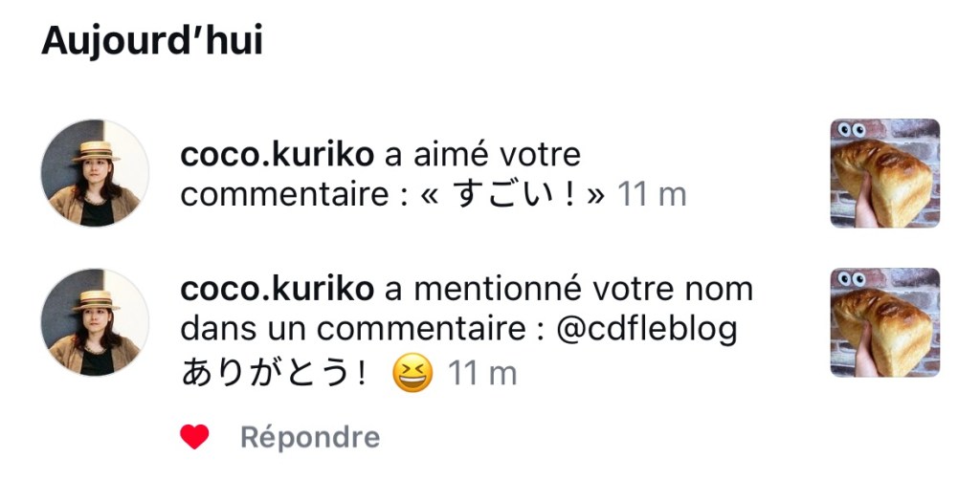Screen dimensions: 980x480
Task: Click the coco.kuriko username in the liked-comment notification
Action: click(277, 154)
